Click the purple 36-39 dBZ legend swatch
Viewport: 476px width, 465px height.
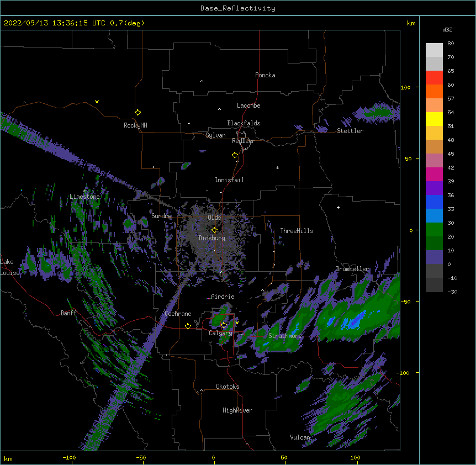tap(434, 188)
